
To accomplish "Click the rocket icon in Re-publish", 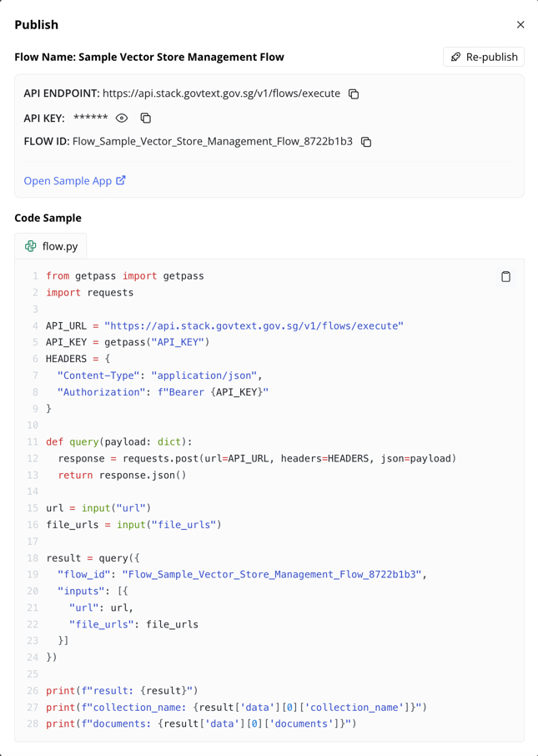I will point(455,57).
